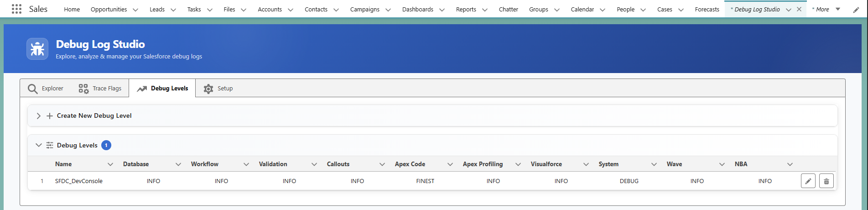Image resolution: width=868 pixels, height=210 pixels.
Task: Open the Groups dropdown chevron
Action: tap(557, 10)
